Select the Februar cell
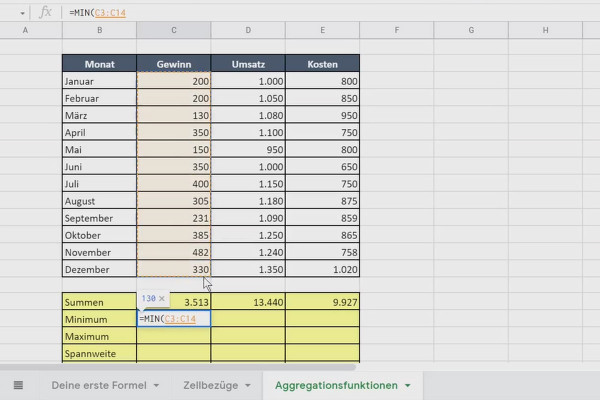This screenshot has width=600, height=400. click(x=99, y=98)
